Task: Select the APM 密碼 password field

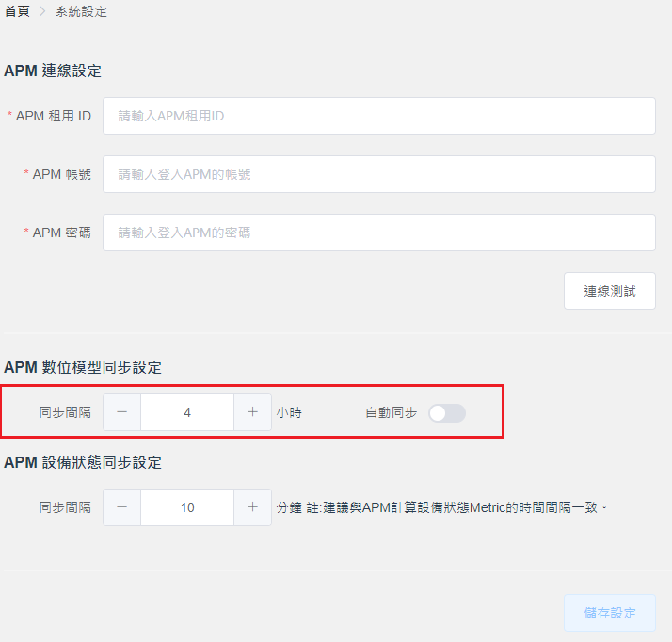Action: tap(378, 233)
